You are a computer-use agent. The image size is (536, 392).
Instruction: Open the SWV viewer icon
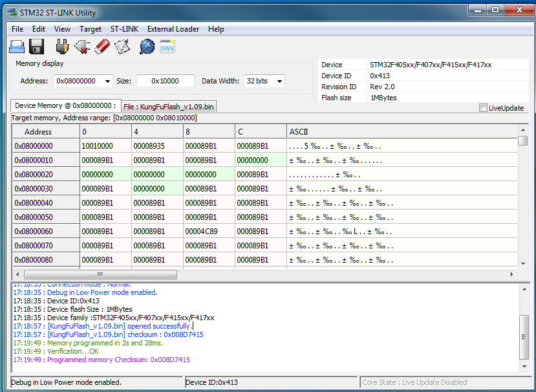(x=167, y=47)
